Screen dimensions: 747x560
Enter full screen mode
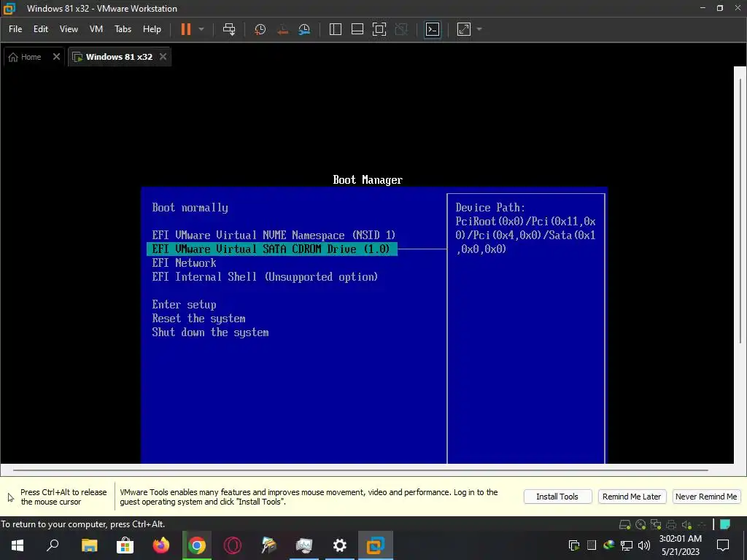379,29
